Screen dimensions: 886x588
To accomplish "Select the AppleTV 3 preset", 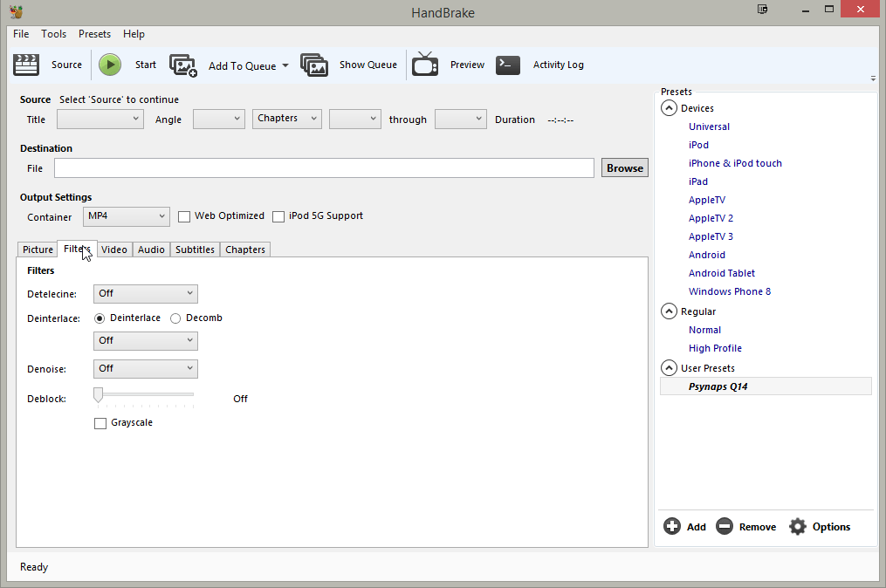I will coord(711,236).
